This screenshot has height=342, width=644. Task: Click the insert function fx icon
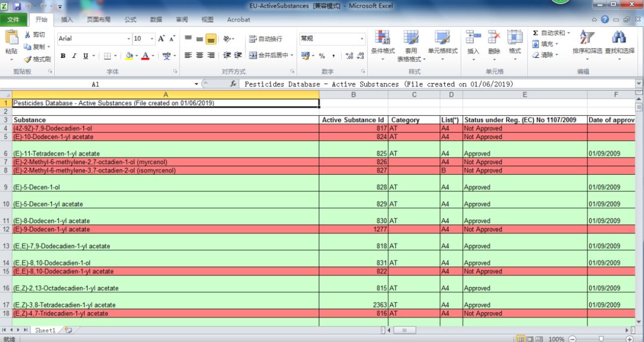pyautogui.click(x=233, y=84)
